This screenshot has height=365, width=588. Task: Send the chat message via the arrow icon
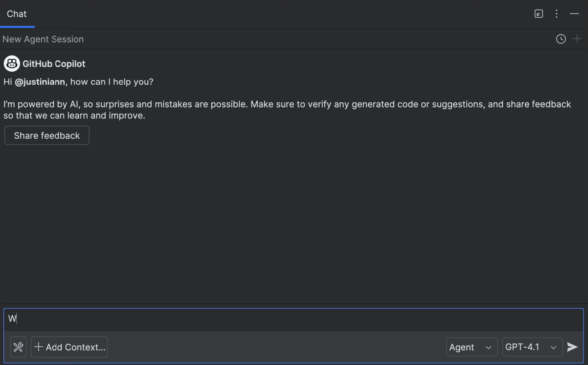coord(572,347)
